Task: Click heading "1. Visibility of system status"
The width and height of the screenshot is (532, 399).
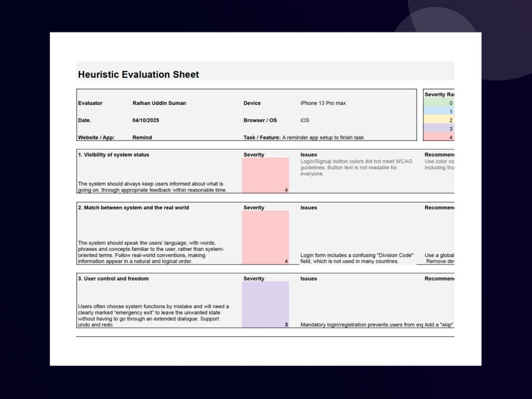Action: coord(114,155)
